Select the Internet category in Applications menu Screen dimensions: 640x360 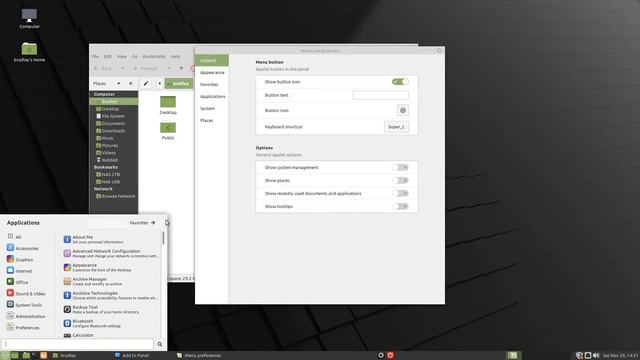(19, 271)
